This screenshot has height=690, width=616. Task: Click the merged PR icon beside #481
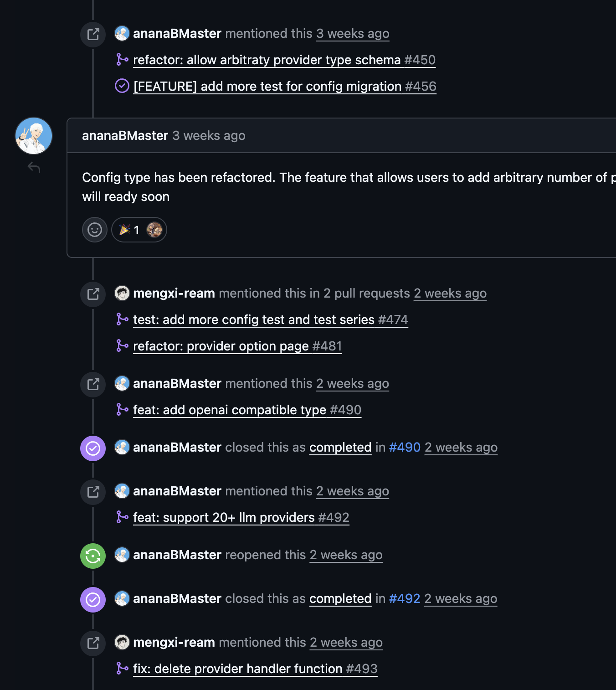(x=122, y=346)
